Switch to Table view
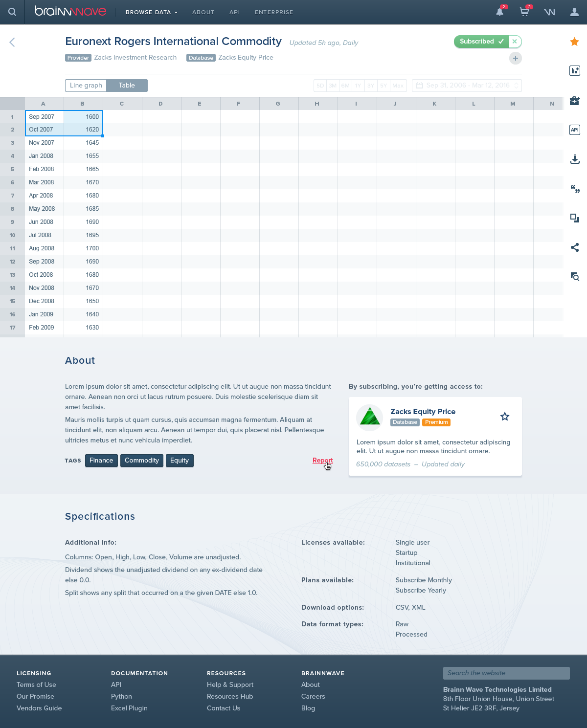This screenshot has width=587, height=728. [x=127, y=86]
